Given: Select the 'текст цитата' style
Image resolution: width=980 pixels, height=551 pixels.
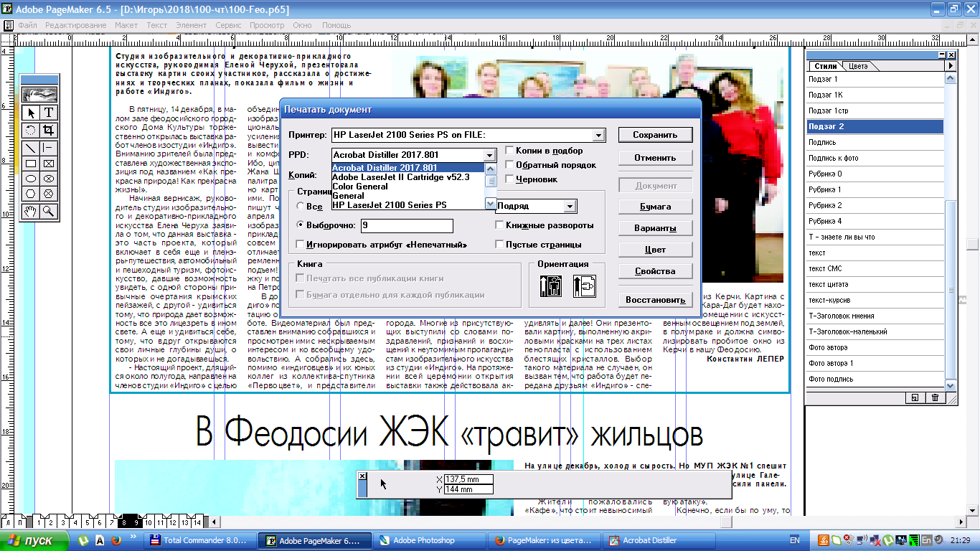Looking at the screenshot, I should tap(875, 284).
